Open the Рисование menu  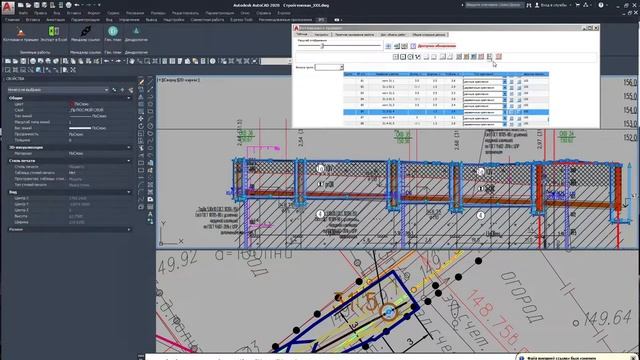click(135, 13)
